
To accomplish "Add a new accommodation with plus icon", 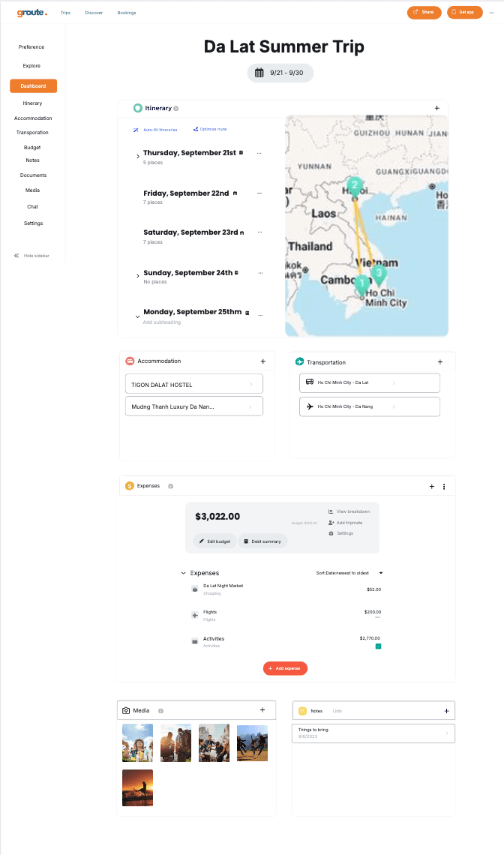I will (x=262, y=361).
